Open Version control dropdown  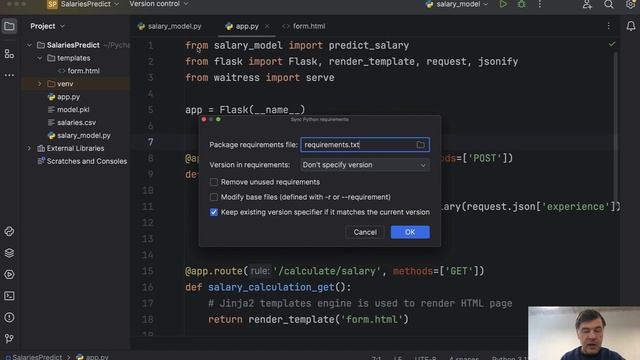[x=159, y=4]
